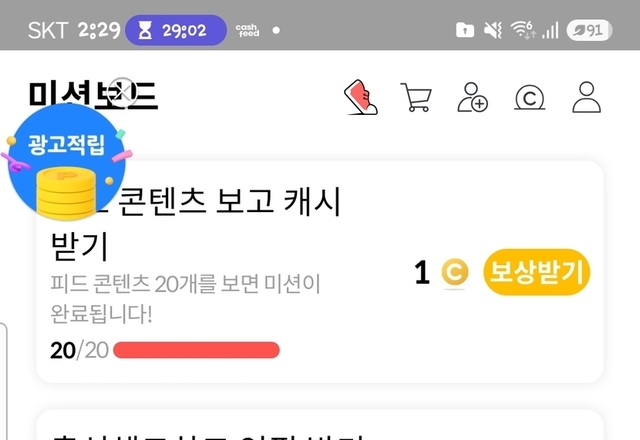Open the 콘텐츠 보고 캐시 받기 mission title
The image size is (640, 440).
click(x=195, y=224)
